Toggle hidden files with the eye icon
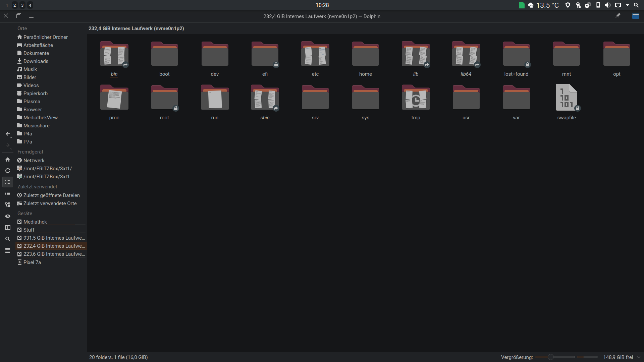This screenshot has width=644, height=362. (8, 216)
